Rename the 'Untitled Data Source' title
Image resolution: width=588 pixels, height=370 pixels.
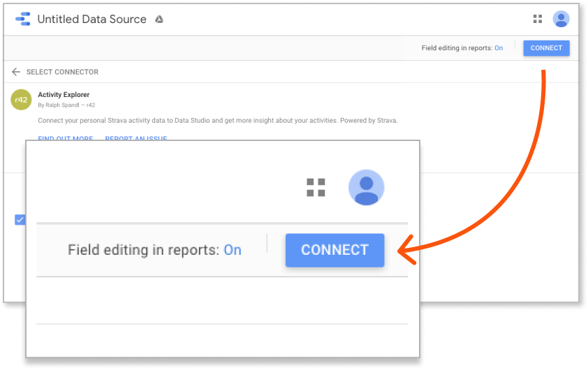[92, 19]
